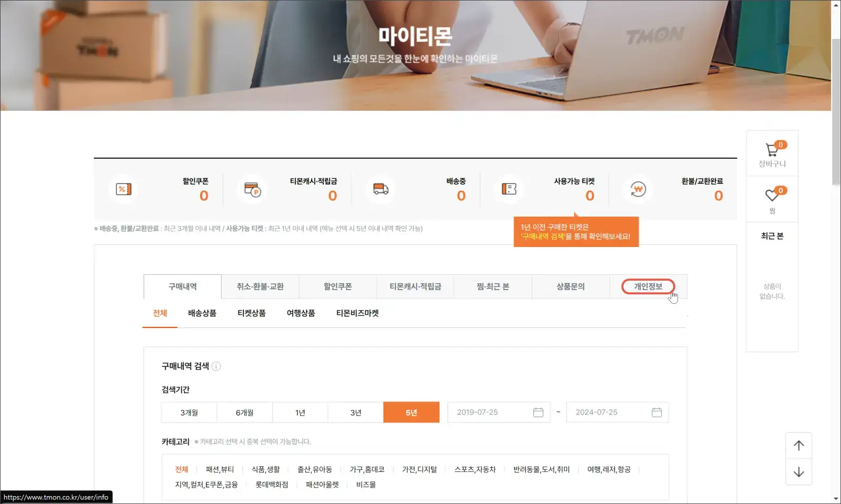The width and height of the screenshot is (841, 504).
Task: Open the wishlist heart (찜) icon
Action: [x=772, y=194]
